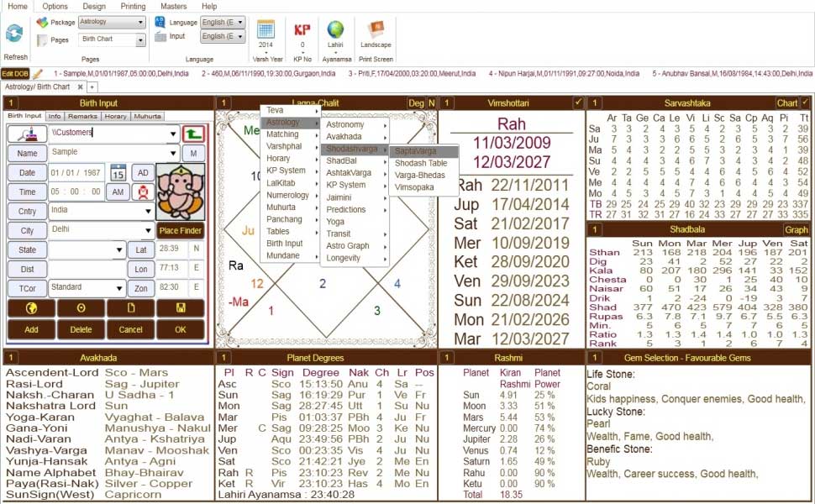Toggle the AM/PM button
The height and width of the screenshot is (504, 815).
click(118, 192)
